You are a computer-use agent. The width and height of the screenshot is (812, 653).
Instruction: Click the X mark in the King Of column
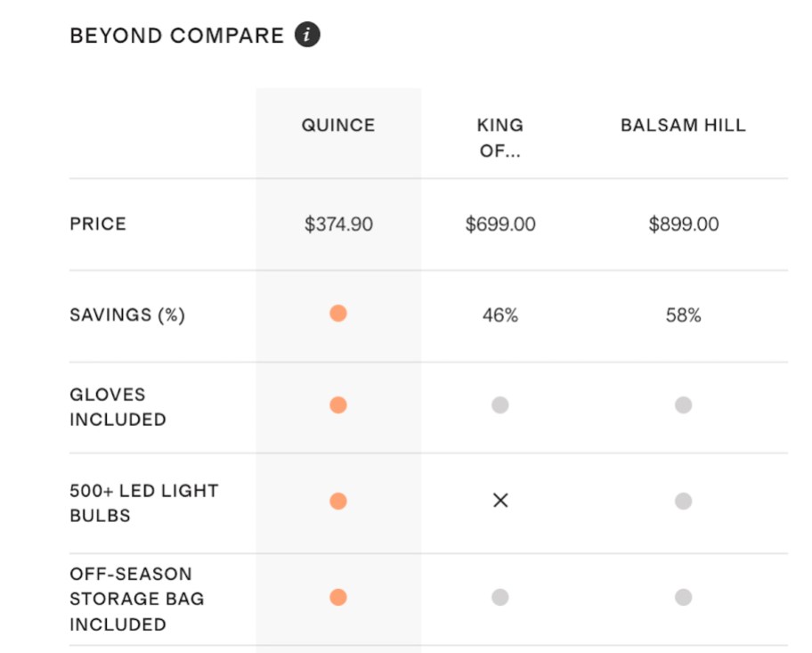500,501
